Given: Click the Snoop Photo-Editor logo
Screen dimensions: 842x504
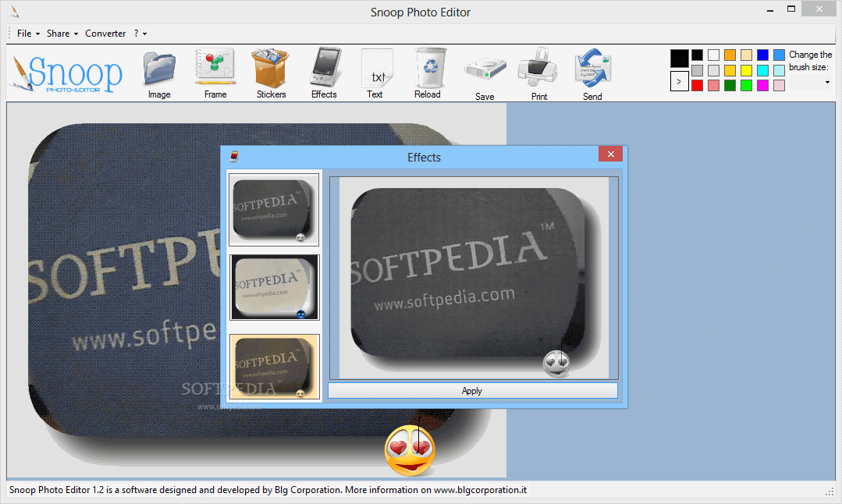Looking at the screenshot, I should [66, 73].
